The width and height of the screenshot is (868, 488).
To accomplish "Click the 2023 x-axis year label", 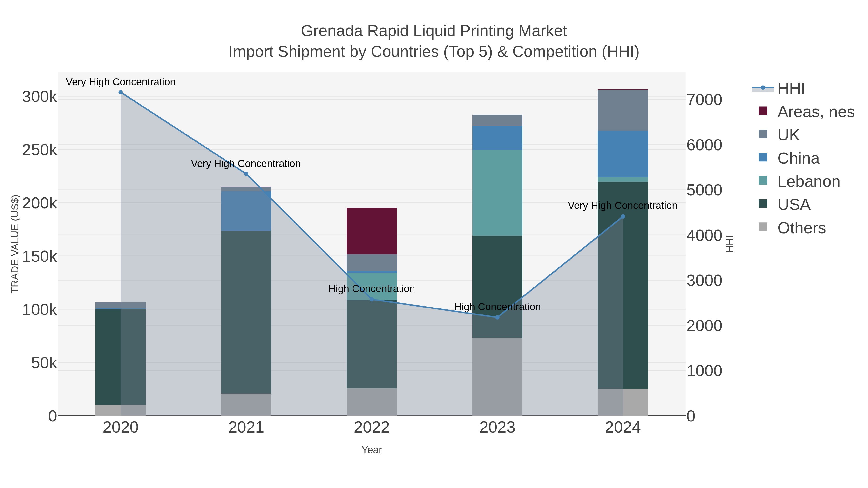I will point(497,427).
